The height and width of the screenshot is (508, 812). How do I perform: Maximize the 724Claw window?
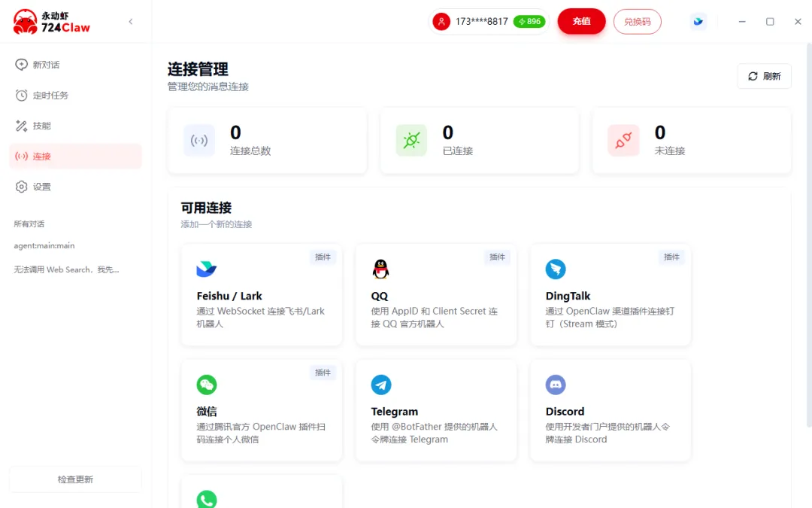coord(770,22)
